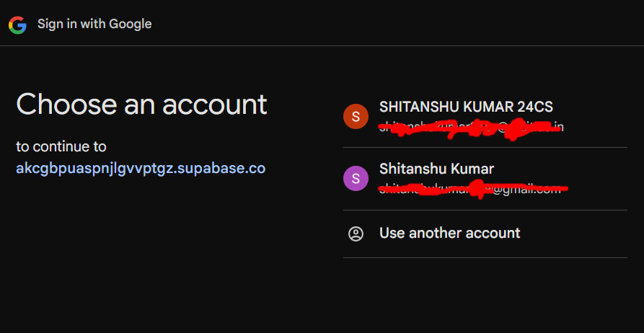Screen dimensions: 644x333
Task: Click the horizontal line under the Google header
Action: pos(322,46)
